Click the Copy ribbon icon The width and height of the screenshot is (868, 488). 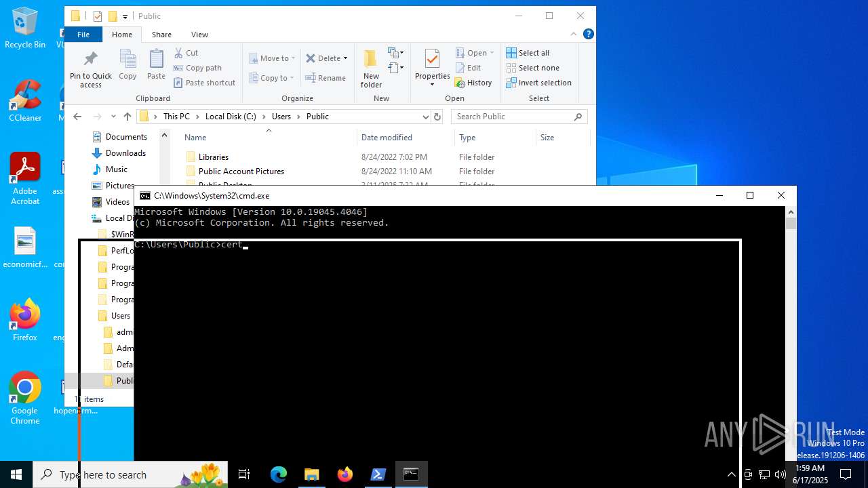tap(127, 65)
